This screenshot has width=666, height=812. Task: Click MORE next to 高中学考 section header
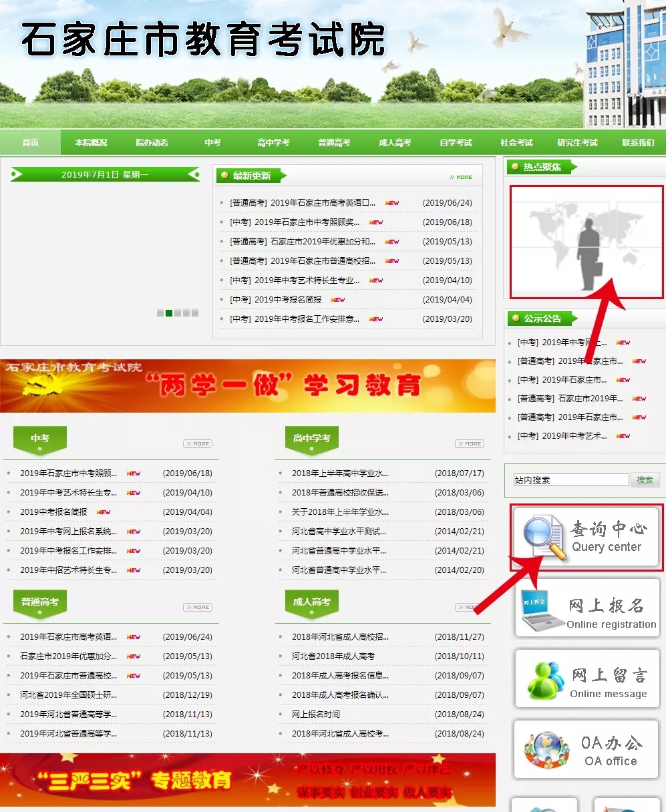(x=470, y=443)
